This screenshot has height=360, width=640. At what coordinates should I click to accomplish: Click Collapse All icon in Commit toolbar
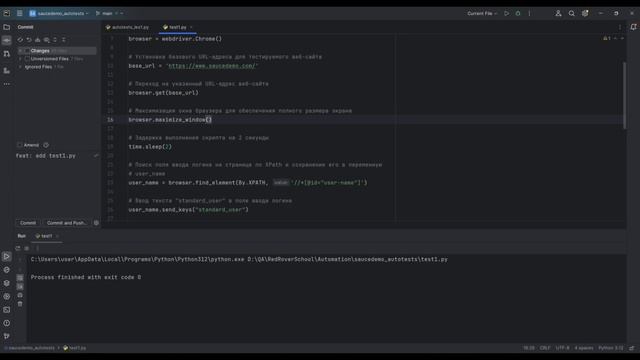(x=64, y=40)
